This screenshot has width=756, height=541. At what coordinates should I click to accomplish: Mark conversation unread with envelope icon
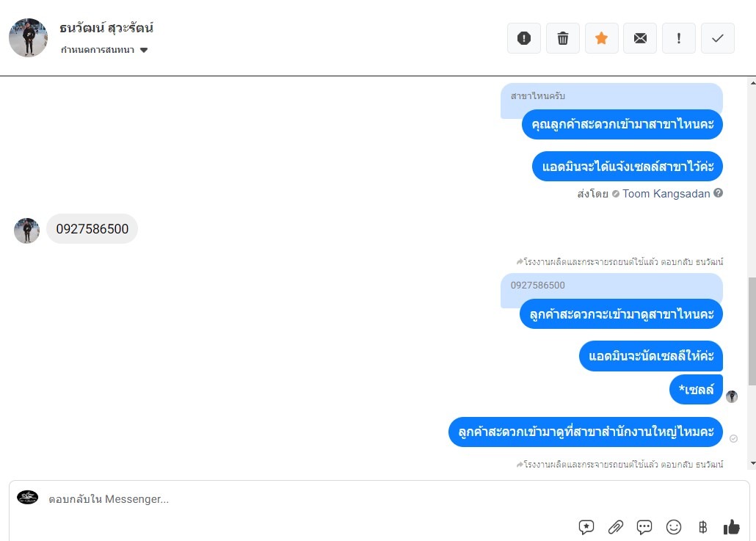tap(640, 38)
